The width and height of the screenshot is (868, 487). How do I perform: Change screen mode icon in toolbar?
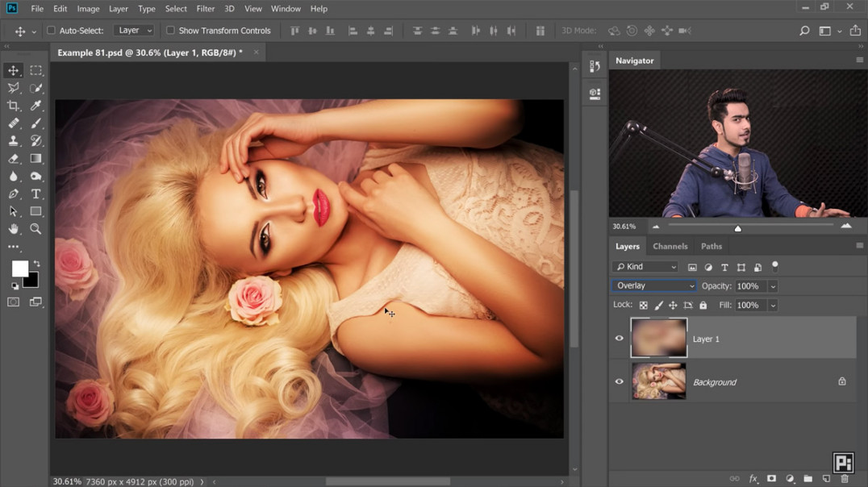(x=36, y=302)
